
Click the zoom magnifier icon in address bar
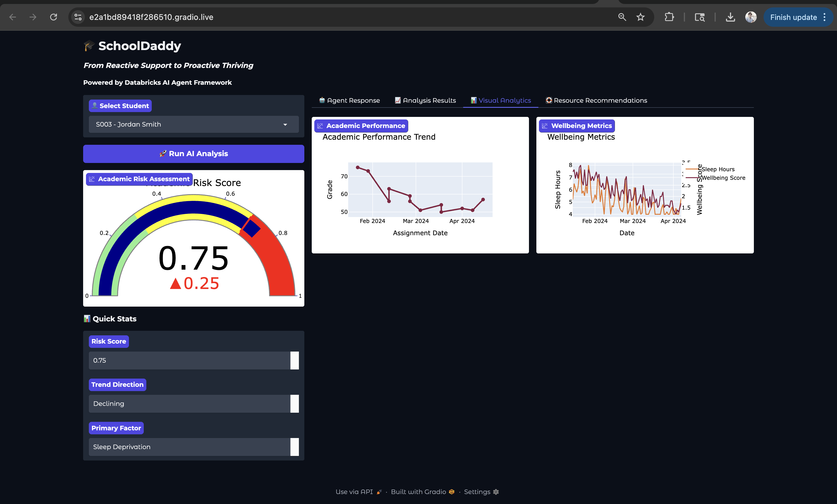click(622, 17)
